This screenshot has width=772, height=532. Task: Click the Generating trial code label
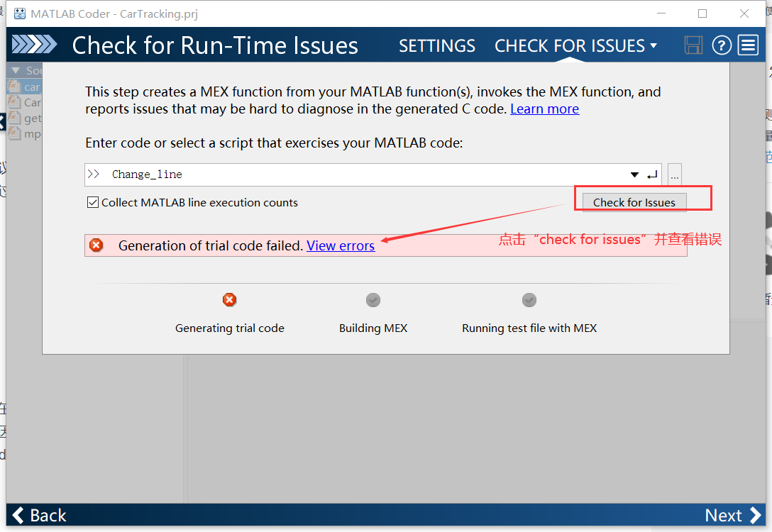[230, 328]
